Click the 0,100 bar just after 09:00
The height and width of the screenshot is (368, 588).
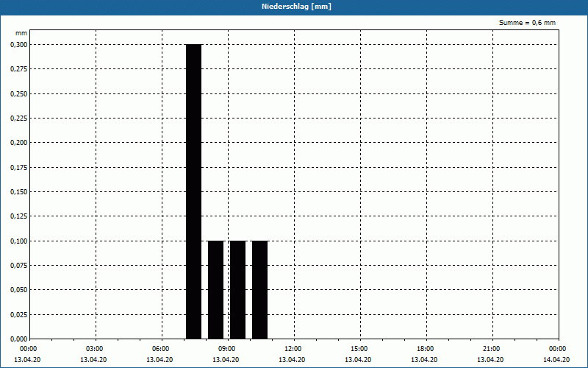(237, 290)
